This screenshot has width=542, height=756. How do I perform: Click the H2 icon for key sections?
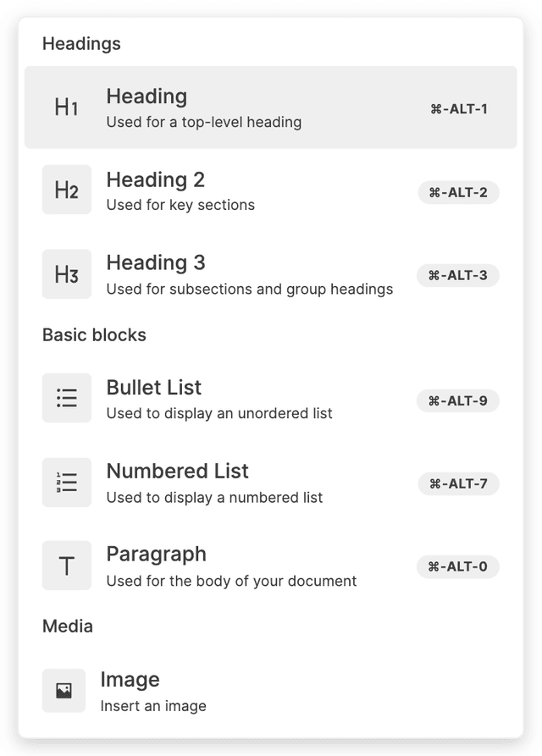[x=67, y=190]
